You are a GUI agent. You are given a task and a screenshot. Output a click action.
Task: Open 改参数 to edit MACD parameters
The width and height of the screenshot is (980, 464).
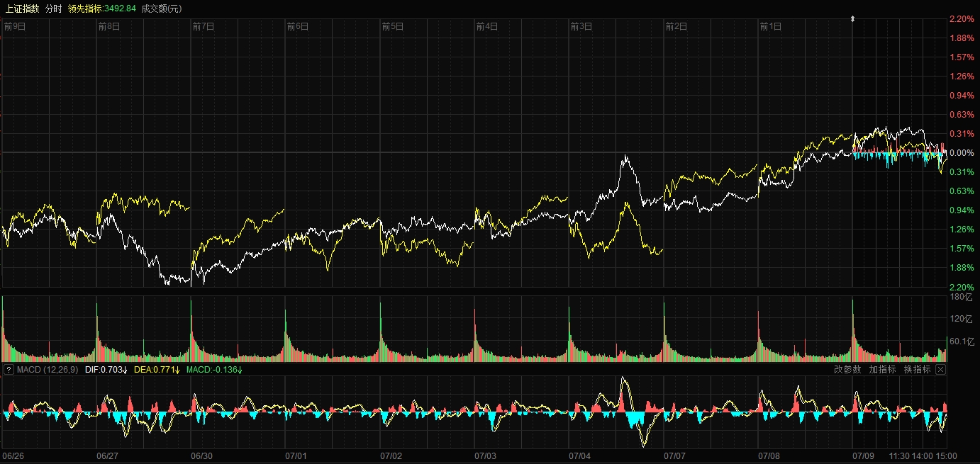pyautogui.click(x=847, y=370)
